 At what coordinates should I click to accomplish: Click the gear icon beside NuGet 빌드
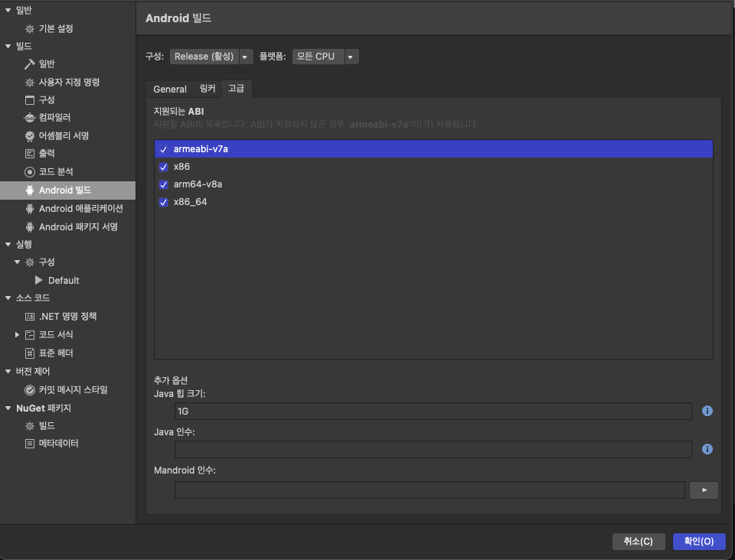(30, 426)
